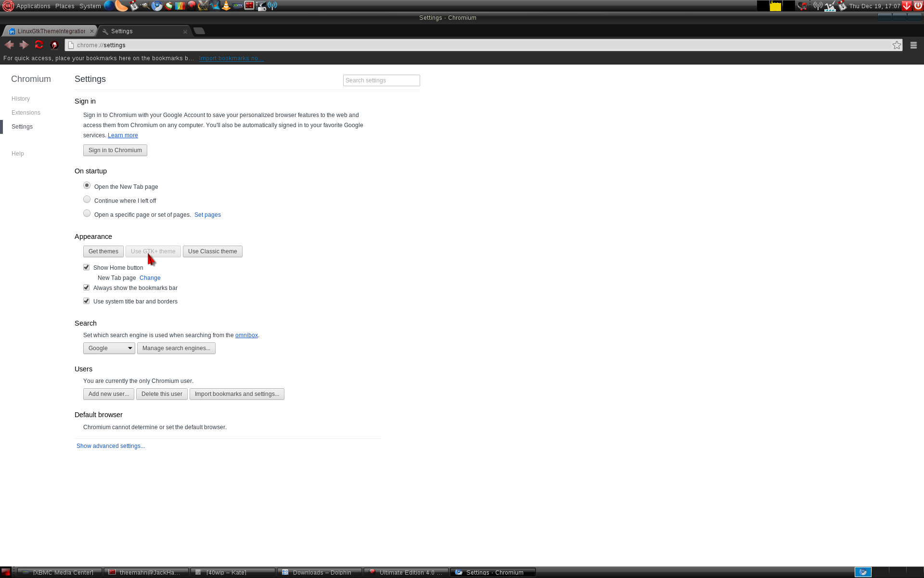The height and width of the screenshot is (578, 924).
Task: Click the Set pages link
Action: click(207, 215)
